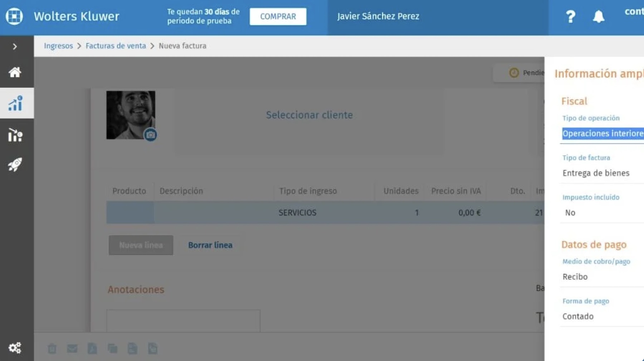Viewport: 644px width, 361px height.
Task: Click Ingresos breadcrumb link
Action: tap(58, 46)
